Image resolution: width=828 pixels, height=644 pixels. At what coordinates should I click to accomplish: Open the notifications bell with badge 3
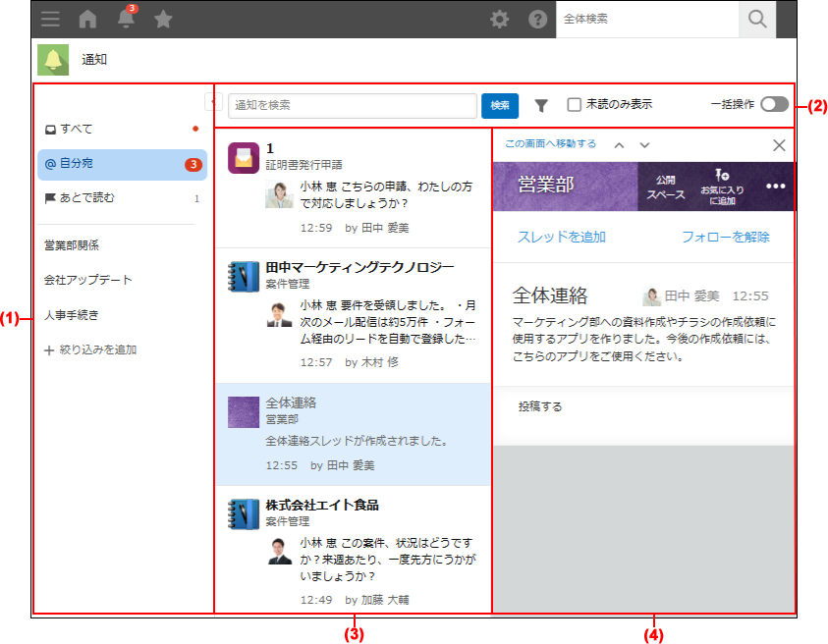[x=126, y=18]
